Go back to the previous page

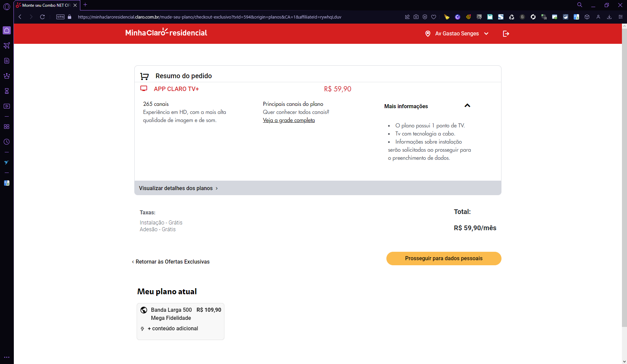pyautogui.click(x=20, y=17)
